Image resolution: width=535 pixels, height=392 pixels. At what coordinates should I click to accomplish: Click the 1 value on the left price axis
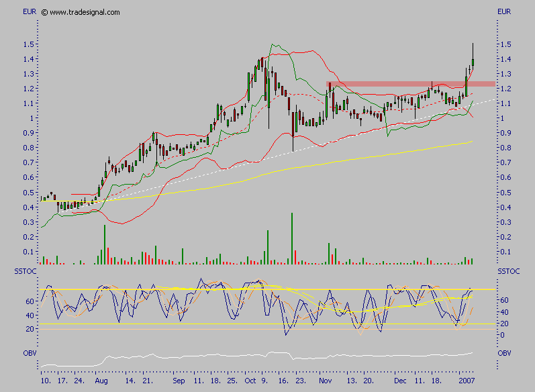point(32,118)
